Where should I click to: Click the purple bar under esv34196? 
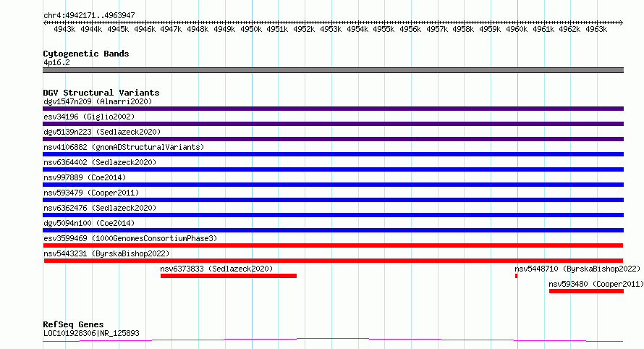point(333,124)
